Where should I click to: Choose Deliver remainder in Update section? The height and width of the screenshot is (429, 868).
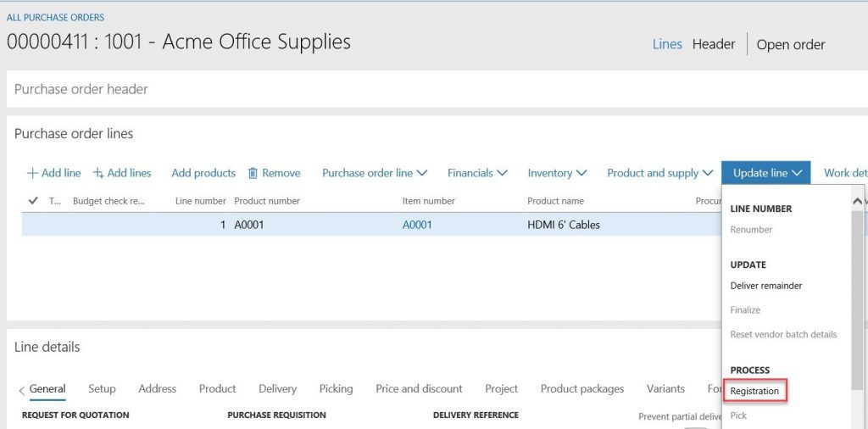coord(765,286)
